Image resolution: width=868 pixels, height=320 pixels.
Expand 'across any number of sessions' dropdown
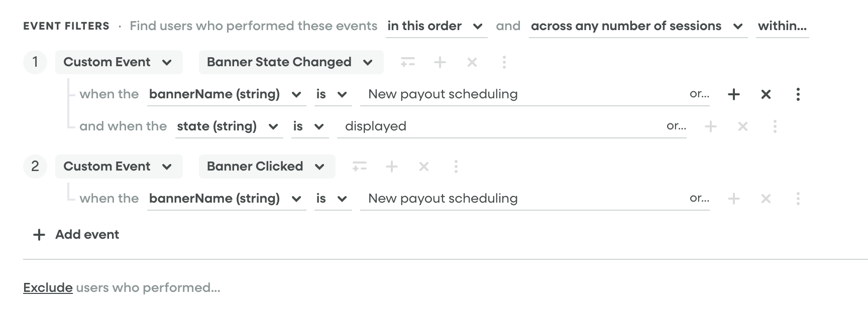pyautogui.click(x=636, y=26)
